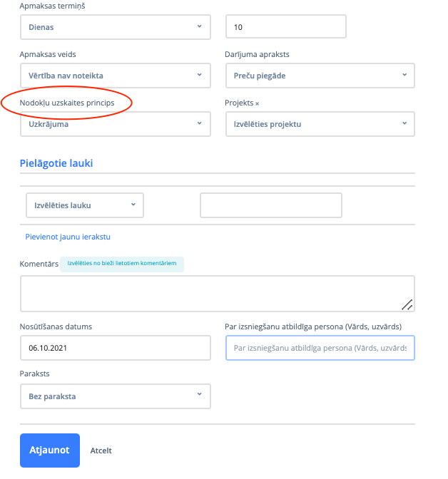Grab the Komentārs textarea resize handle
448x479 pixels.
[x=407, y=304]
